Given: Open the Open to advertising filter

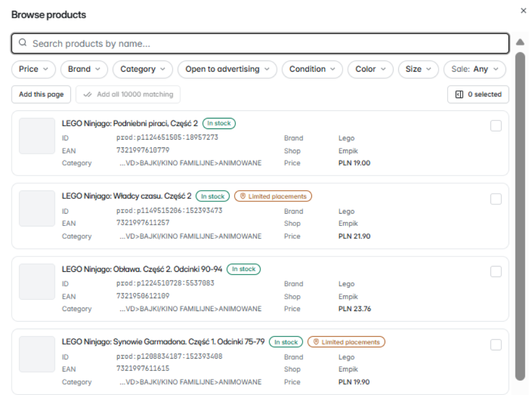Looking at the screenshot, I should point(228,69).
